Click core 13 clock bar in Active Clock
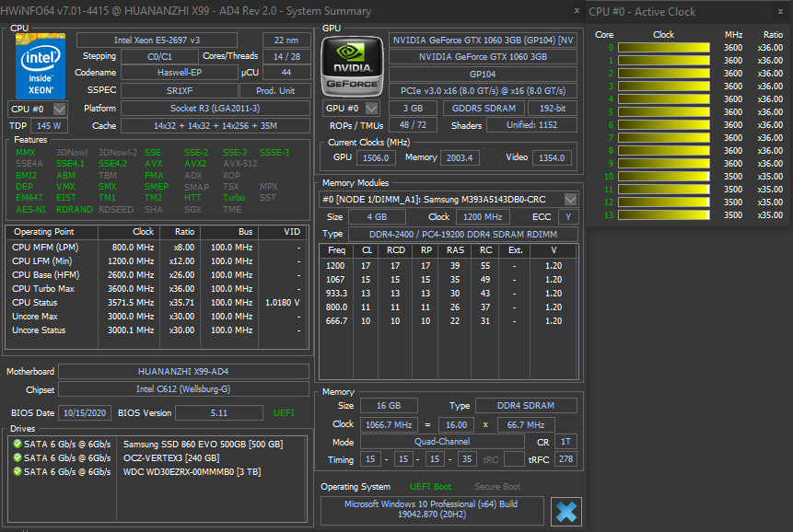 (x=663, y=214)
